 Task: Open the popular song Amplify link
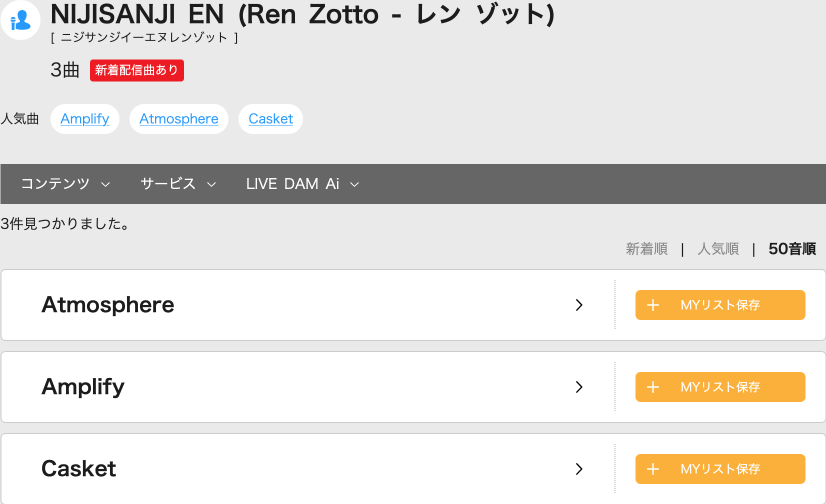tap(85, 119)
